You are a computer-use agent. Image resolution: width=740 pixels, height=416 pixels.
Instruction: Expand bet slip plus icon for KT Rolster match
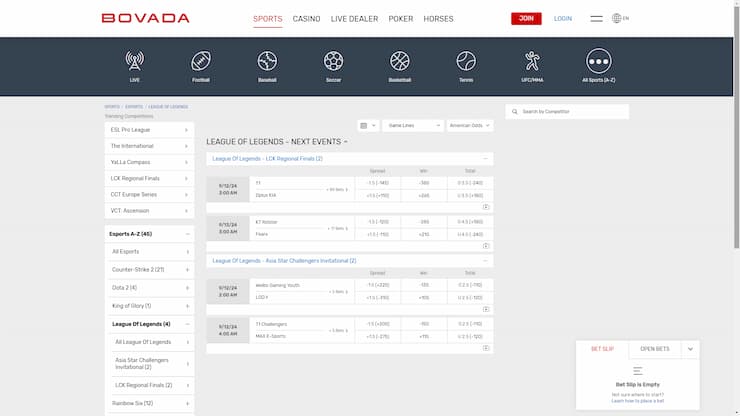[x=486, y=246]
